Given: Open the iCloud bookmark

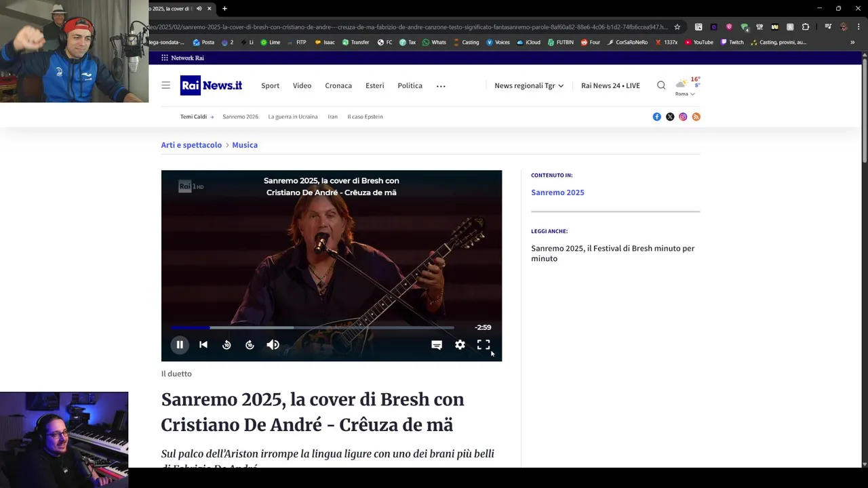Looking at the screenshot, I should [x=528, y=42].
